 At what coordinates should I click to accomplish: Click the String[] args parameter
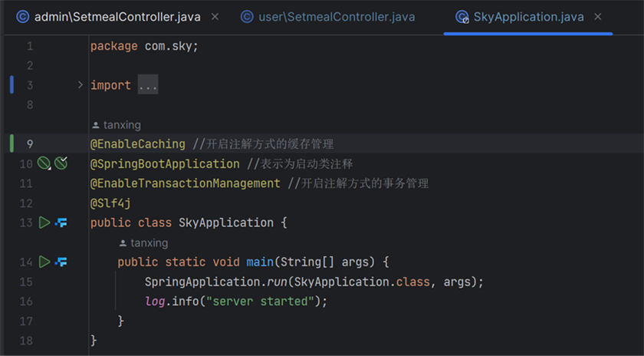tap(328, 262)
